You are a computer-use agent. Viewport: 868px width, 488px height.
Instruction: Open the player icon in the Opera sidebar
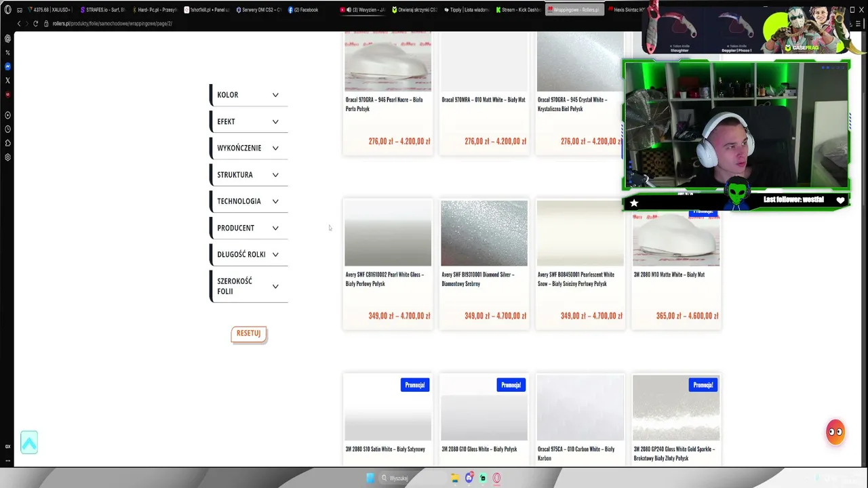(7, 115)
